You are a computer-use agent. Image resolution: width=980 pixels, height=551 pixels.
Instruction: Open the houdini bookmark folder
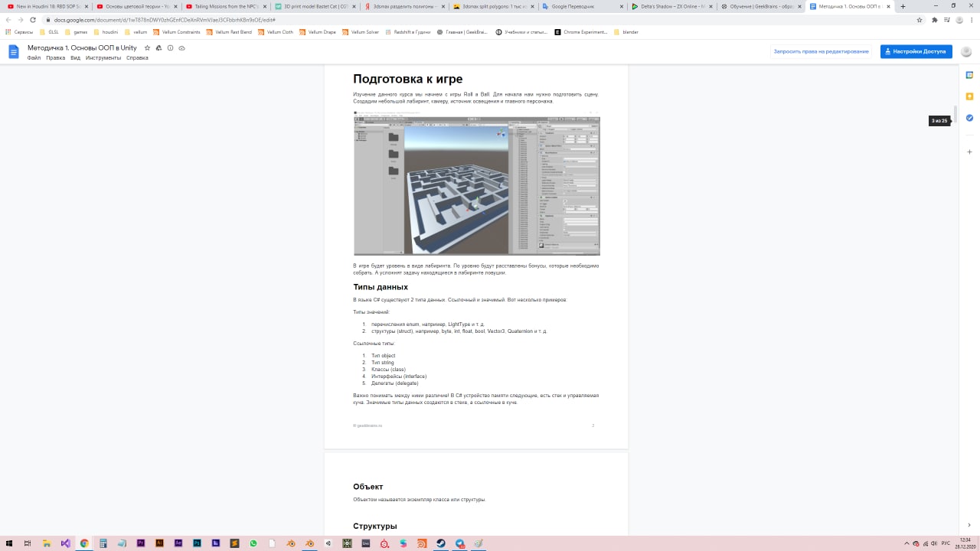pyautogui.click(x=106, y=32)
